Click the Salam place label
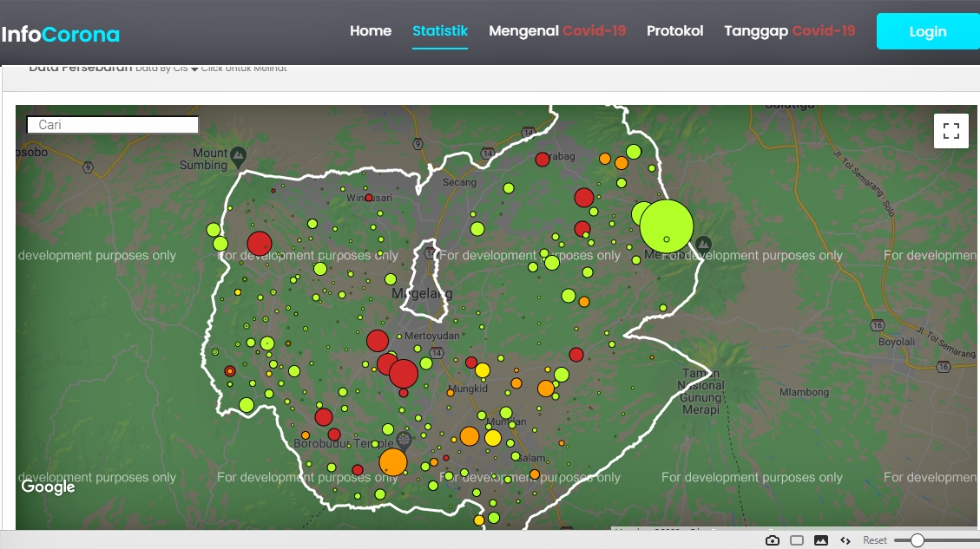Image resolution: width=980 pixels, height=549 pixels. [532, 458]
